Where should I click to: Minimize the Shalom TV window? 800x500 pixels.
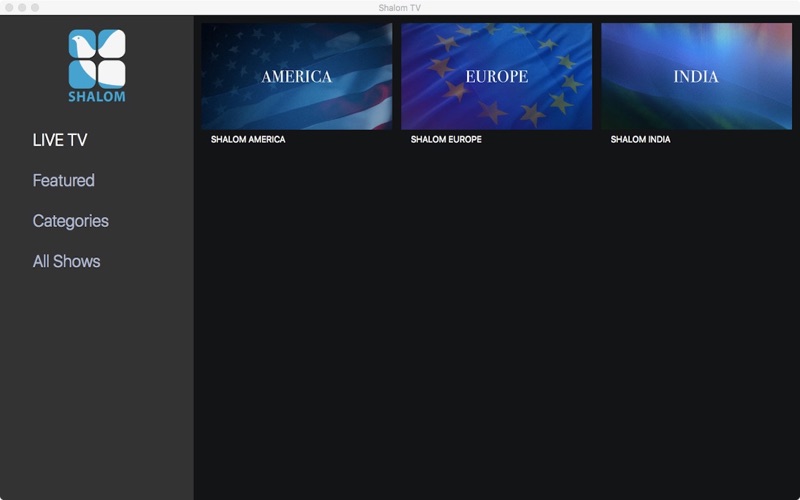[x=22, y=8]
